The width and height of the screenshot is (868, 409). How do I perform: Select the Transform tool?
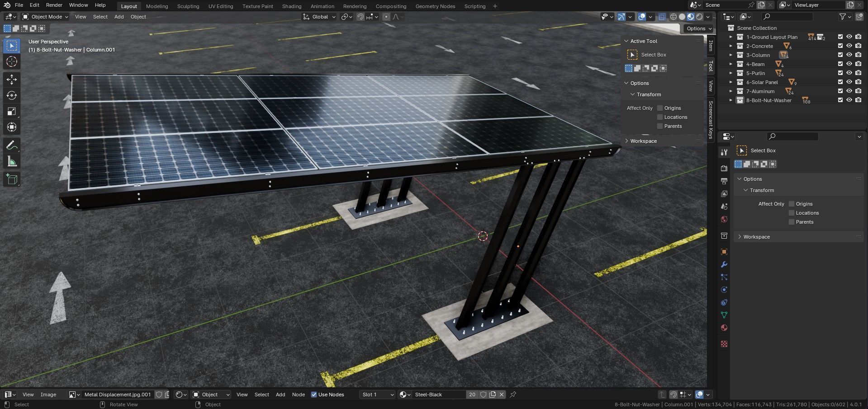(12, 127)
